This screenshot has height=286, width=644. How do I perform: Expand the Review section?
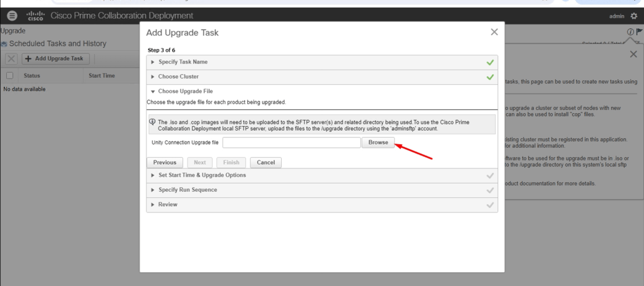(167, 204)
